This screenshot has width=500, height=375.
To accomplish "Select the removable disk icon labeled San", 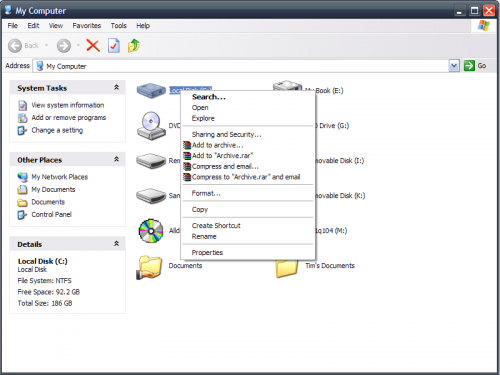I will click(151, 196).
